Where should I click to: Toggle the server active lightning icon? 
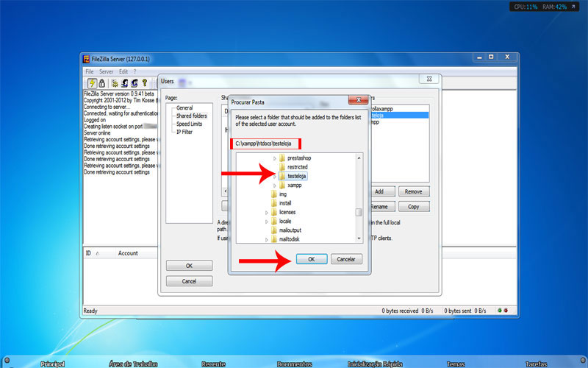point(92,83)
